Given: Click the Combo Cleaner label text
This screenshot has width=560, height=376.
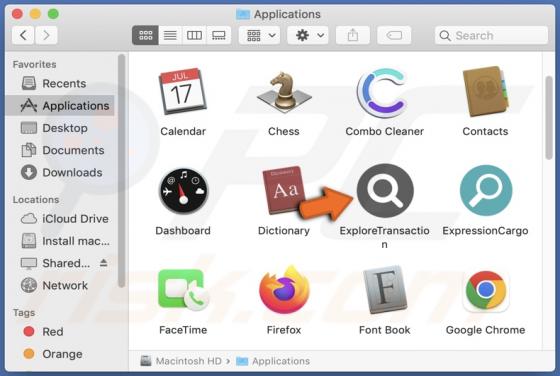Looking at the screenshot, I should point(385,131).
